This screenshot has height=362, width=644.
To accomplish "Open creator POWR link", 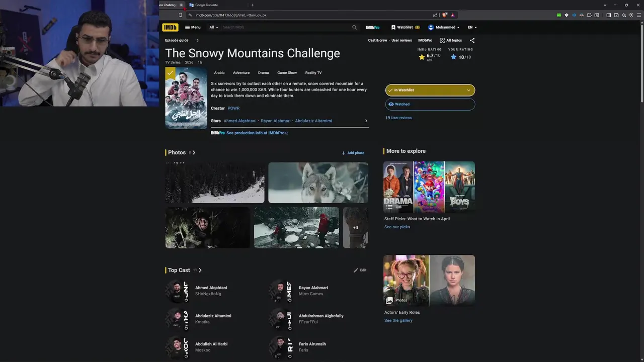I will 233,108.
